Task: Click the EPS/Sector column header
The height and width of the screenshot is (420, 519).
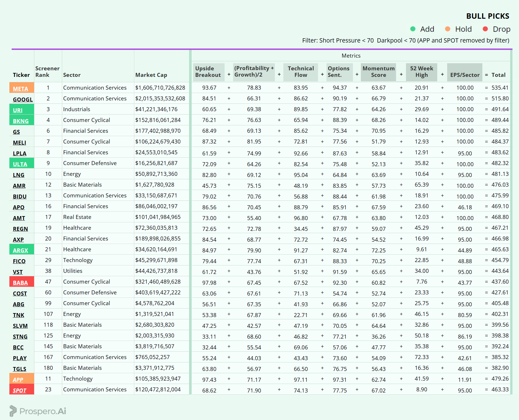Action: [x=465, y=72]
